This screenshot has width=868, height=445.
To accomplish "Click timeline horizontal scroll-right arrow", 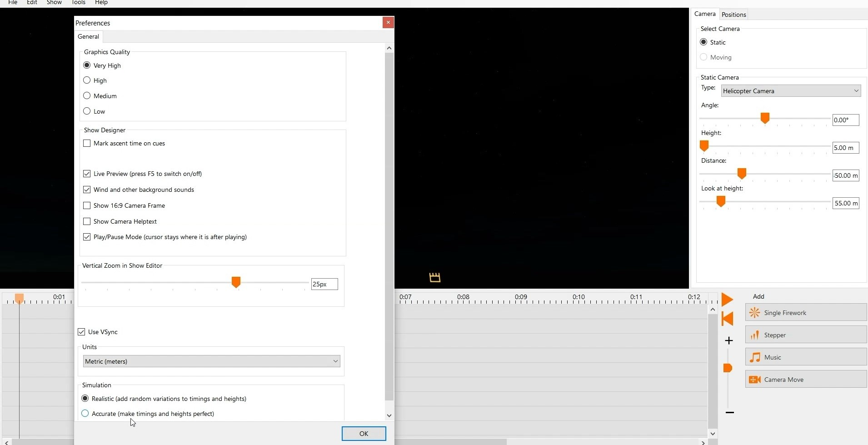I will pos(703,442).
